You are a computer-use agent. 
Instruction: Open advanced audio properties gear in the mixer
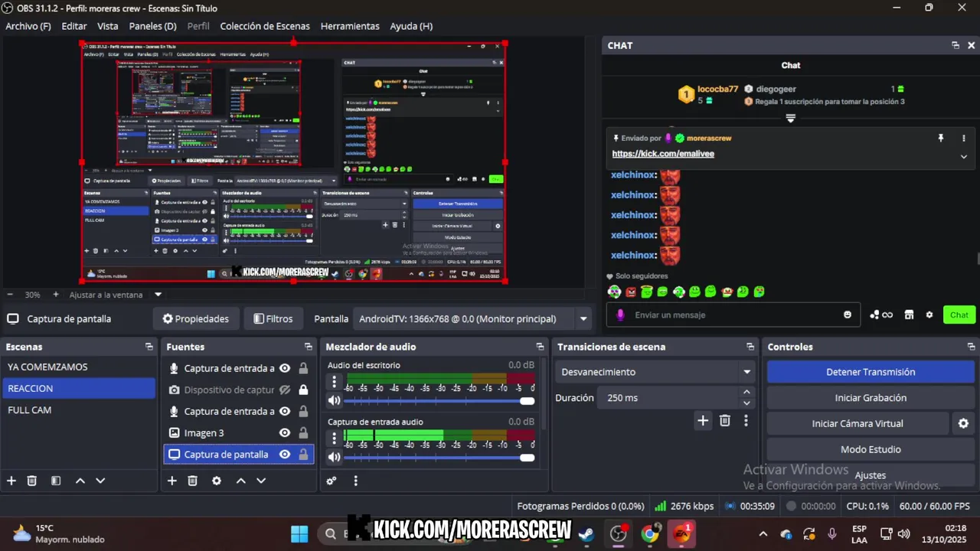pyautogui.click(x=332, y=481)
